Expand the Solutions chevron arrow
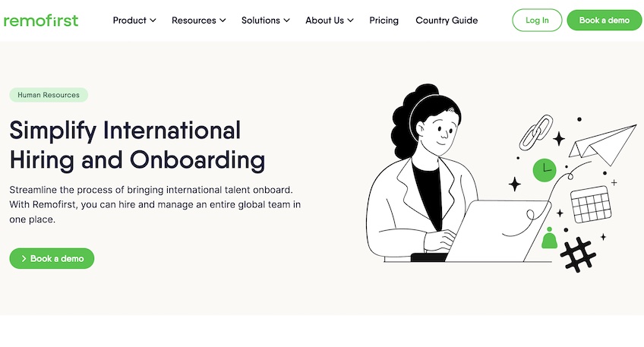Viewport: 644px width, 347px height. (x=286, y=21)
